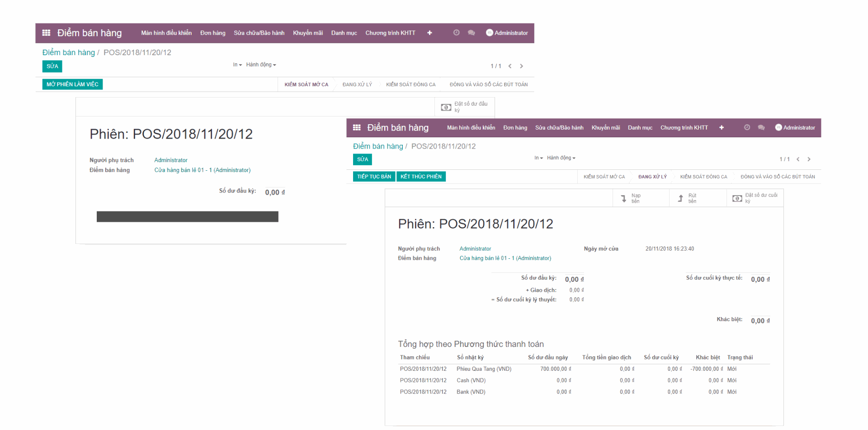Open the Hành động dropdown
Image resolution: width=868 pixels, height=430 pixels.
[x=561, y=158]
